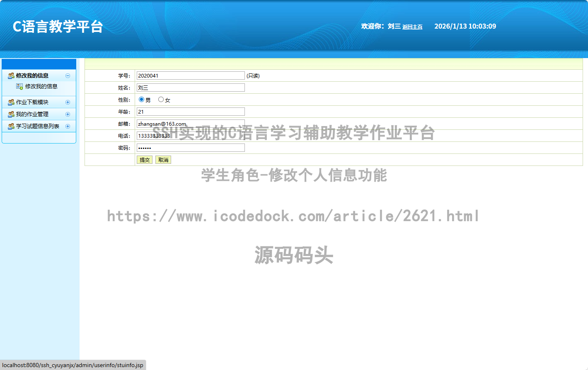Expand the 作业下载模块 sidebar section
Image resolution: width=588 pixels, height=370 pixels.
pos(68,102)
